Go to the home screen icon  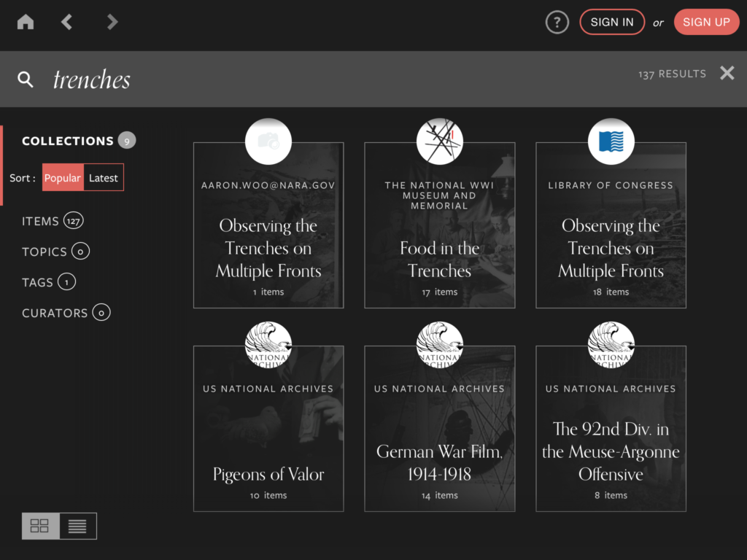26,22
